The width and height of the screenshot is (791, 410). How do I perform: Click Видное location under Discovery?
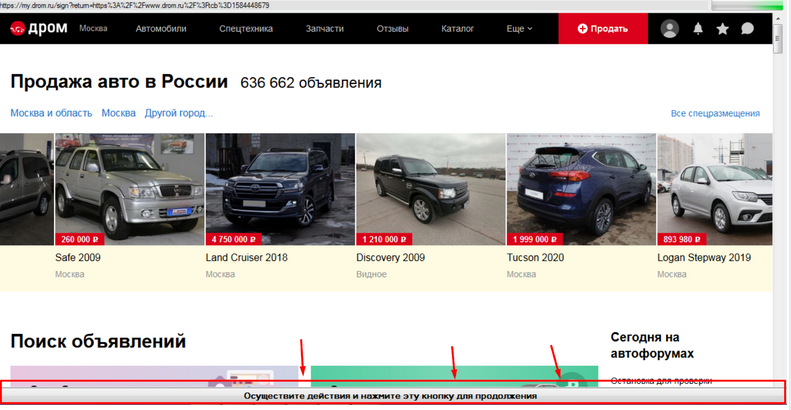pos(371,274)
